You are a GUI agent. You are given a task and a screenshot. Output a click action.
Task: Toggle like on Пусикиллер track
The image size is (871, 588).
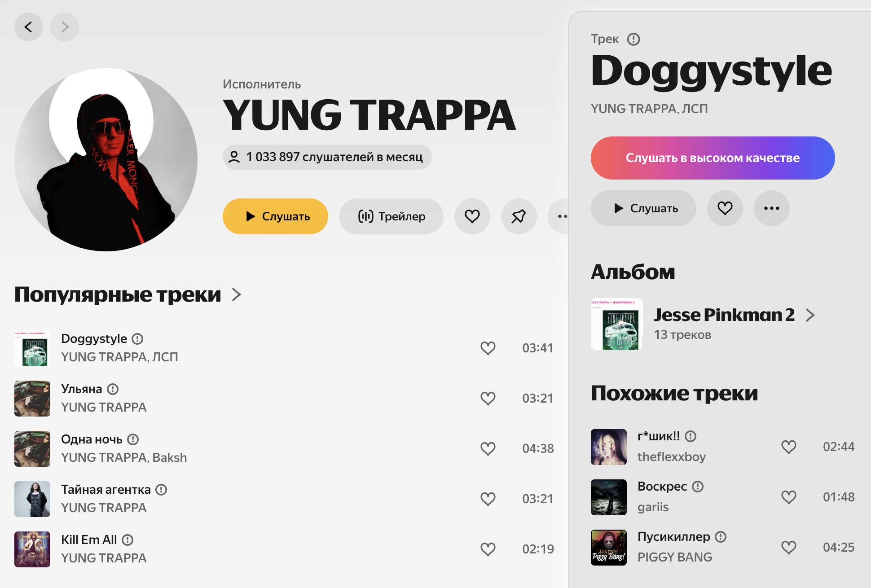click(788, 547)
